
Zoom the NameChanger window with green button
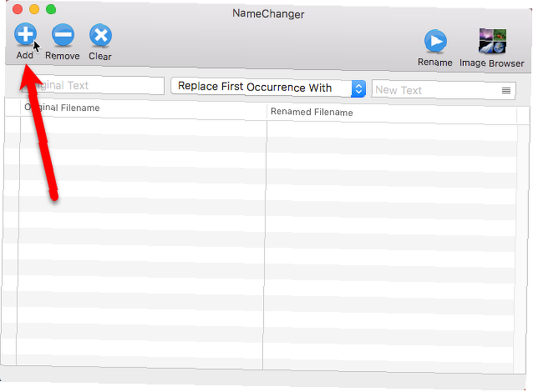coord(51,9)
